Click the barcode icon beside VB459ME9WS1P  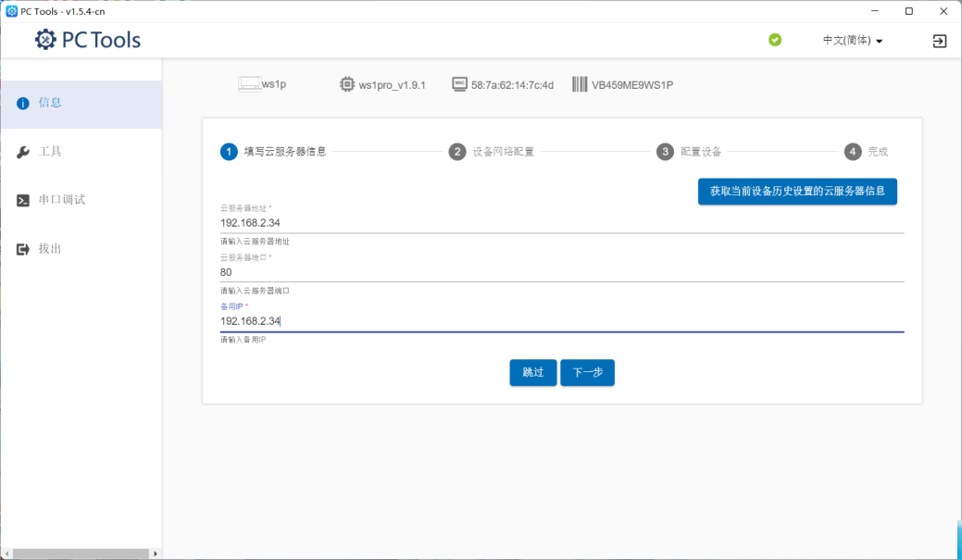[x=580, y=84]
